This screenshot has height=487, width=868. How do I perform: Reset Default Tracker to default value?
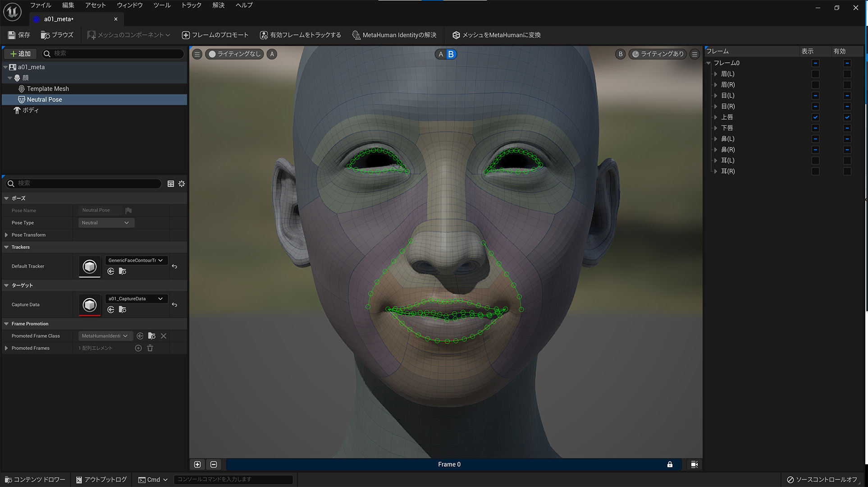click(x=174, y=266)
